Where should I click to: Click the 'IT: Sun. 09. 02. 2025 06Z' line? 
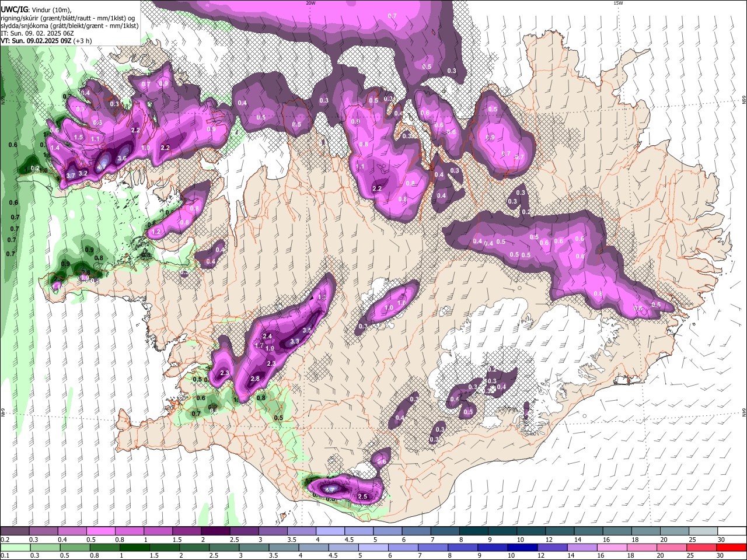coord(37,33)
